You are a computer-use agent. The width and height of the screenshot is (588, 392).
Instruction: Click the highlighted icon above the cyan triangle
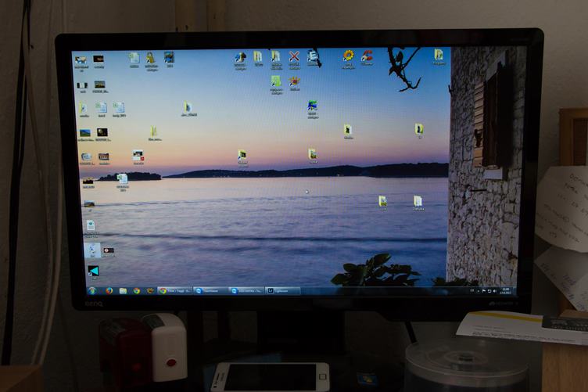pyautogui.click(x=92, y=250)
